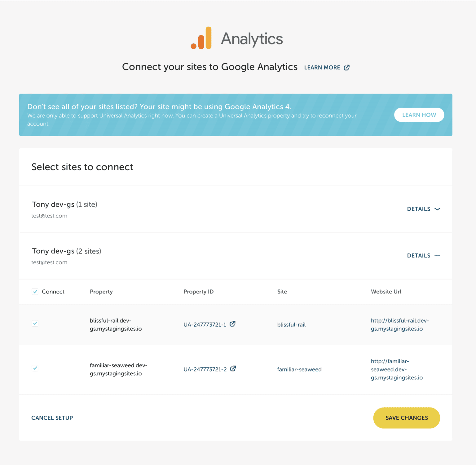The image size is (476, 465).
Task: Click the UA-247773721-2 property ID link
Action: tap(205, 369)
